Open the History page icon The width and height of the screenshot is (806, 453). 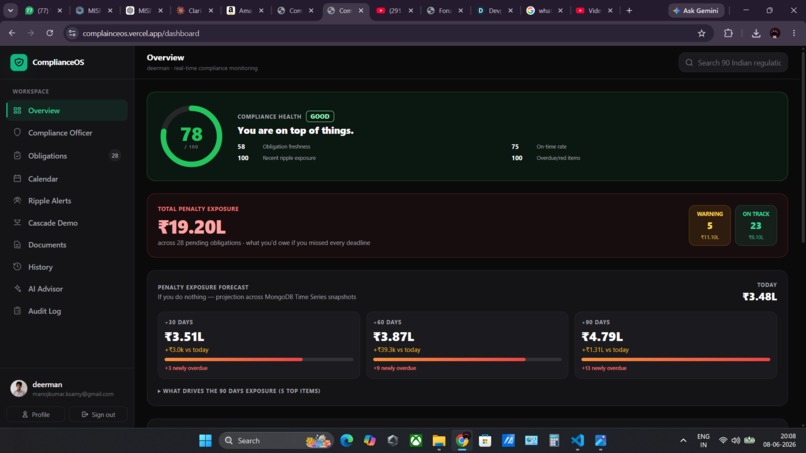point(17,267)
